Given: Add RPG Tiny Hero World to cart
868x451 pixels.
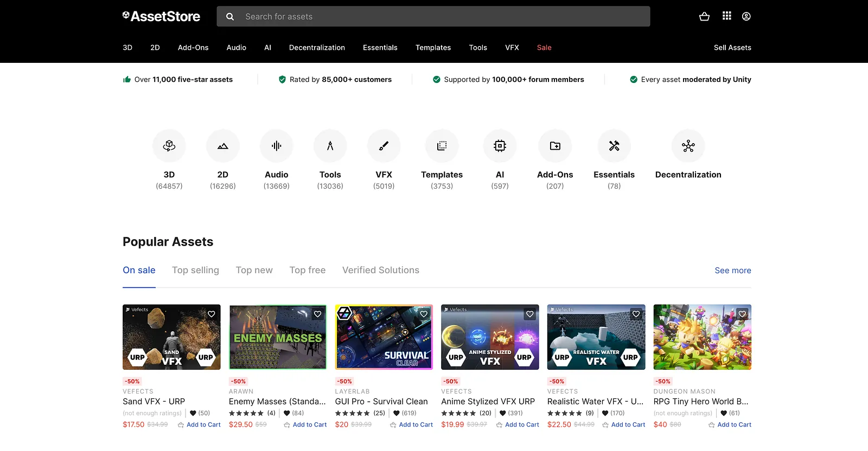Looking at the screenshot, I should 730,425.
